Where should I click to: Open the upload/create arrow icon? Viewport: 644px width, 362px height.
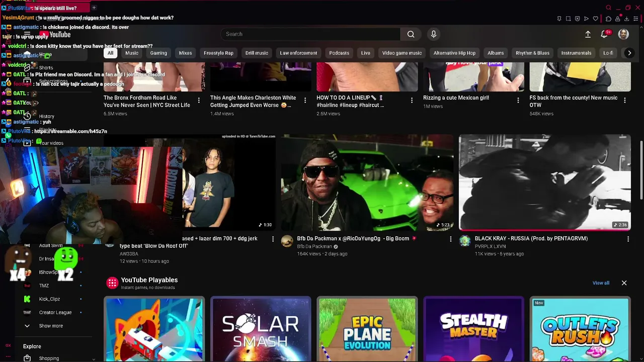pyautogui.click(x=588, y=34)
